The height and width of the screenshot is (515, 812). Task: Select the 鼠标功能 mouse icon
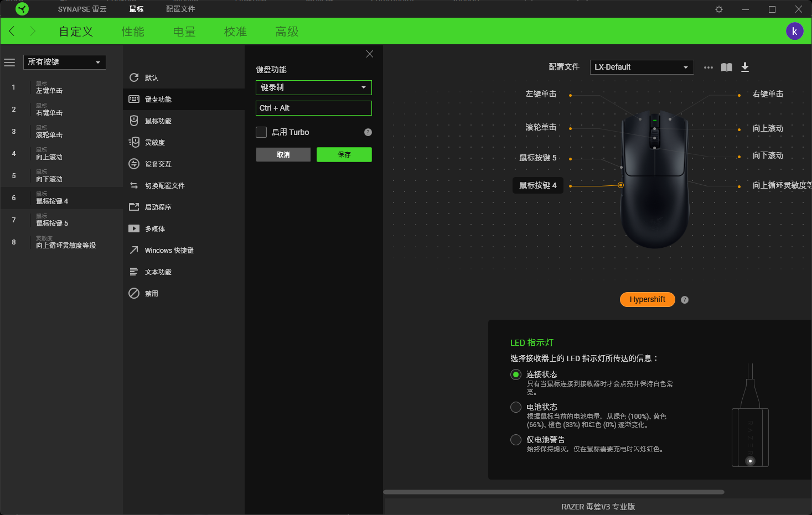point(134,121)
